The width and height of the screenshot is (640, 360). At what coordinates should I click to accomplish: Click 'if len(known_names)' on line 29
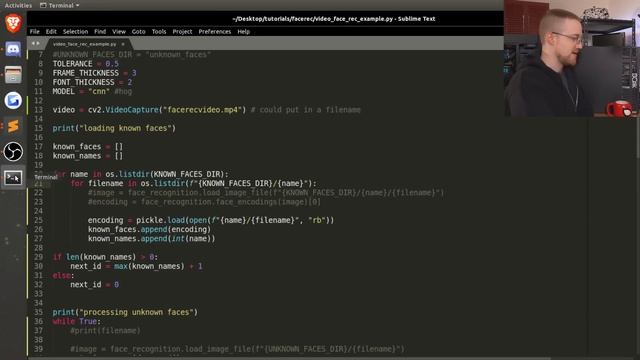(x=94, y=257)
